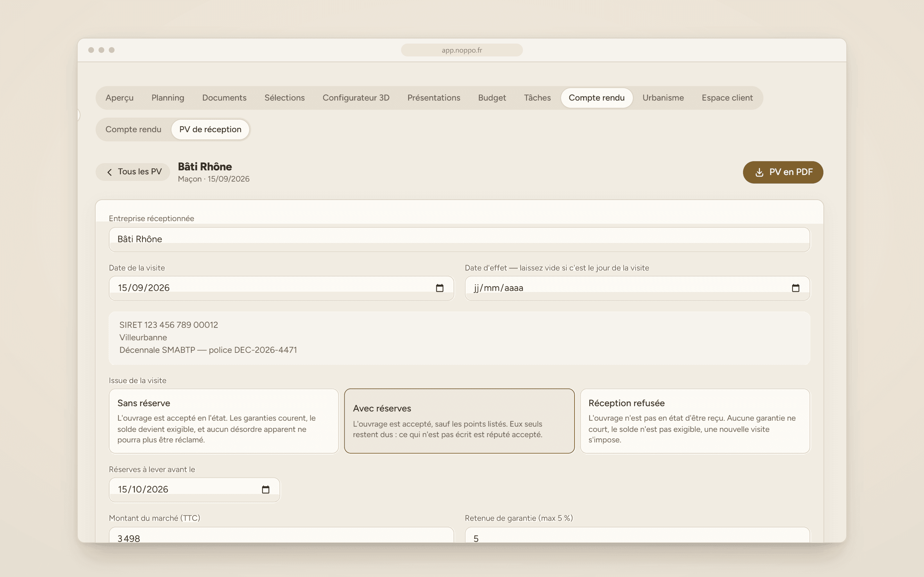The image size is (924, 577).
Task: Click the back chevron in Tous les PV
Action: coord(110,172)
